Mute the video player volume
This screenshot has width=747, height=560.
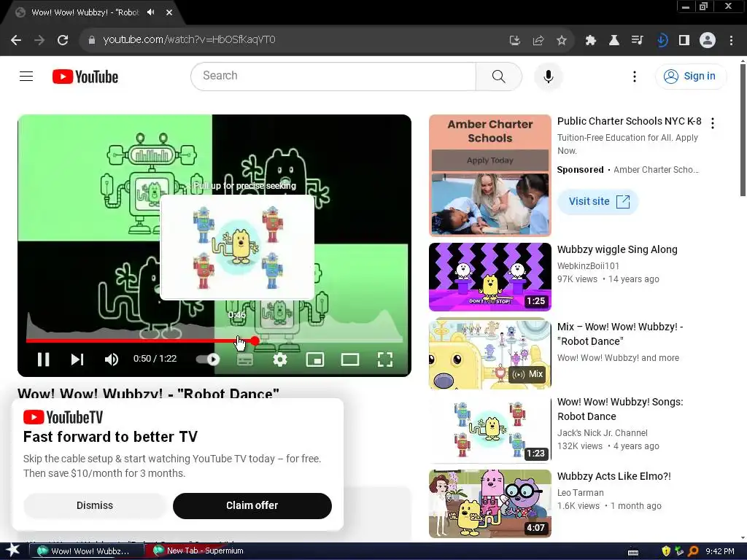pos(112,359)
